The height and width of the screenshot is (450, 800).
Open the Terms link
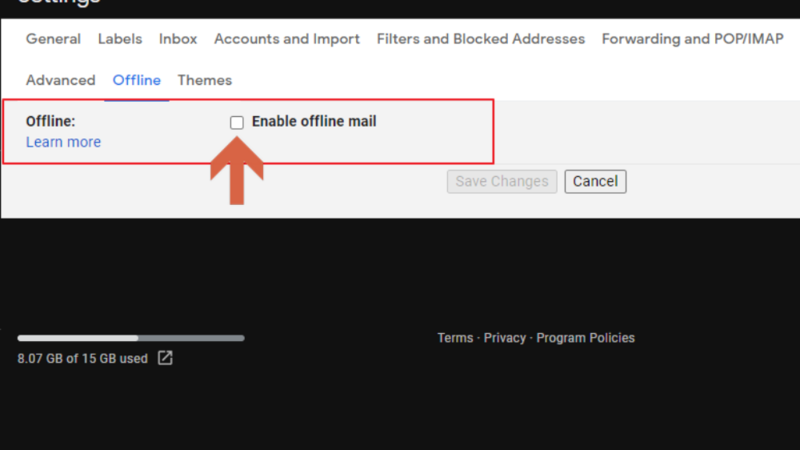click(x=455, y=338)
